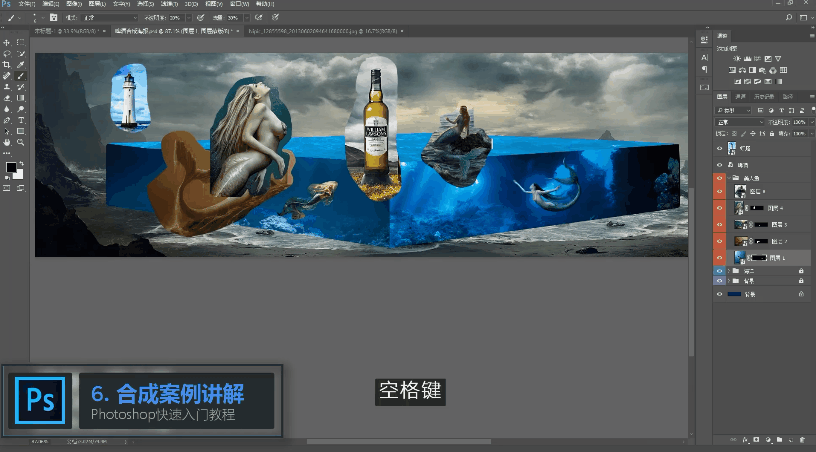Screen dimensions: 816x452
Task: Select the Move tool
Action: (7, 43)
